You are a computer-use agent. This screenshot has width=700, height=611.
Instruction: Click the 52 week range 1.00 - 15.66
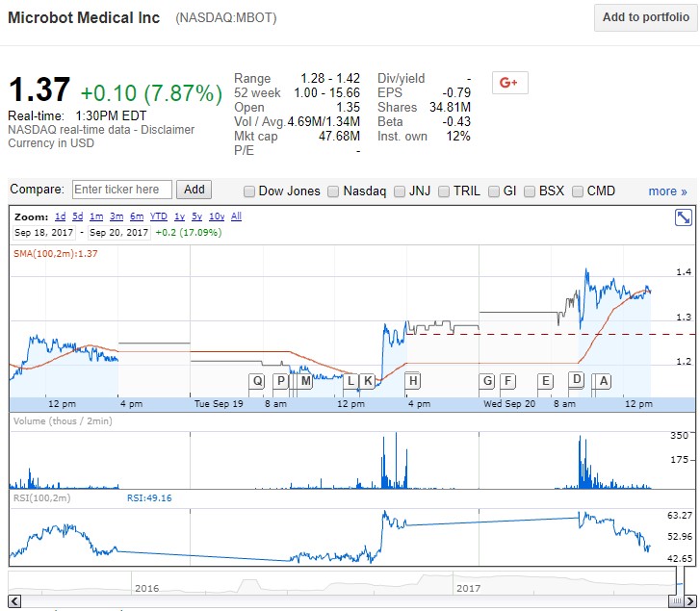pos(326,92)
